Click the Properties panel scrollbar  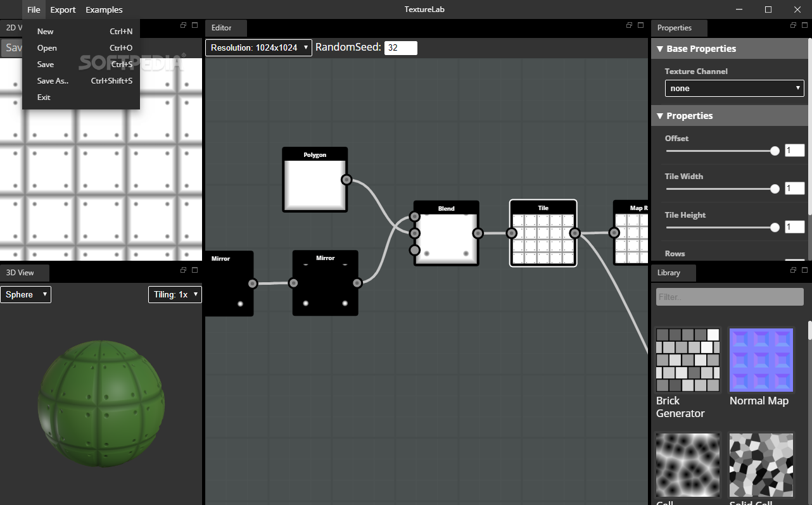(809, 127)
